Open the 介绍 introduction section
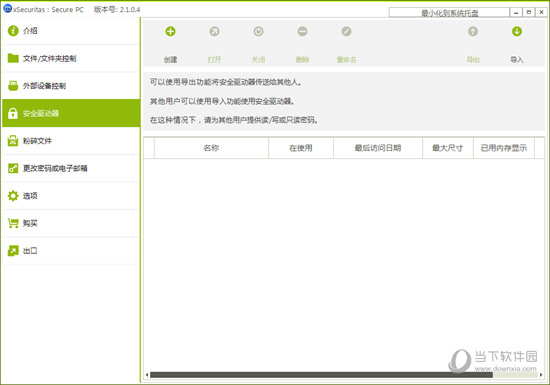This screenshot has height=385, width=550. tap(71, 31)
